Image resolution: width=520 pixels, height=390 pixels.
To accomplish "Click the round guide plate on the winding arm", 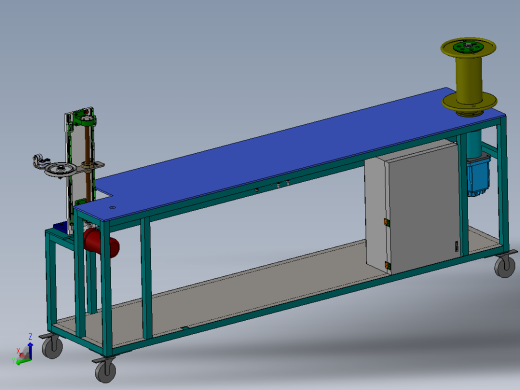I will pyautogui.click(x=61, y=169).
